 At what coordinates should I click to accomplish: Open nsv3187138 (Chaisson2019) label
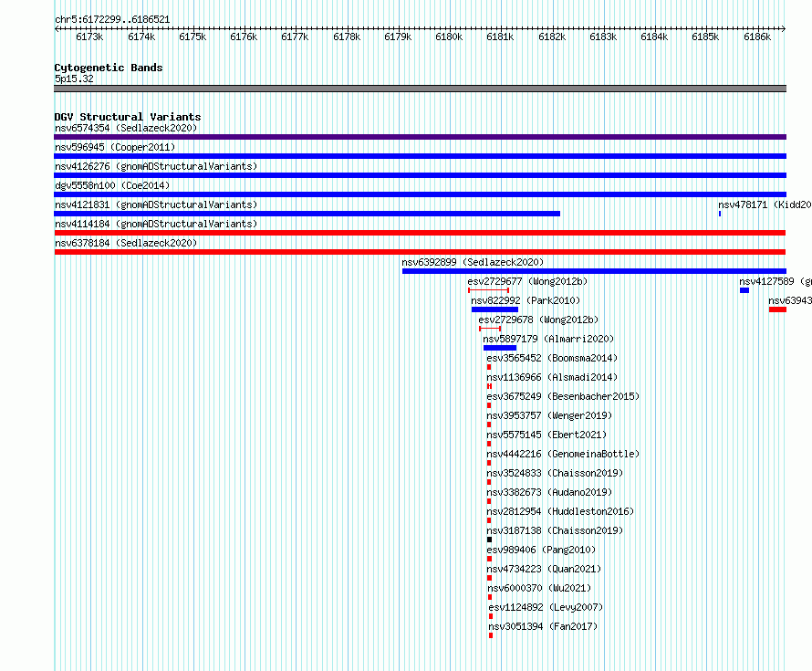555,530
